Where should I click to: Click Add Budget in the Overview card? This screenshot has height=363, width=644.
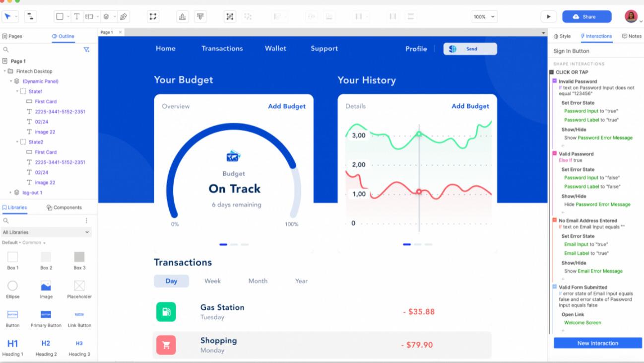[x=287, y=106]
